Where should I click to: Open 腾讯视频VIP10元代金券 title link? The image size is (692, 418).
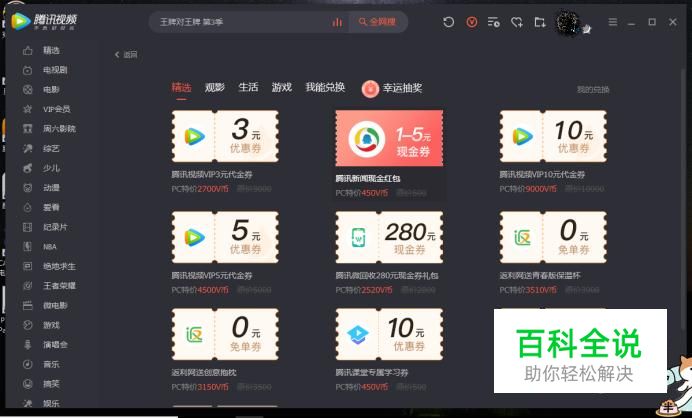(x=542, y=175)
